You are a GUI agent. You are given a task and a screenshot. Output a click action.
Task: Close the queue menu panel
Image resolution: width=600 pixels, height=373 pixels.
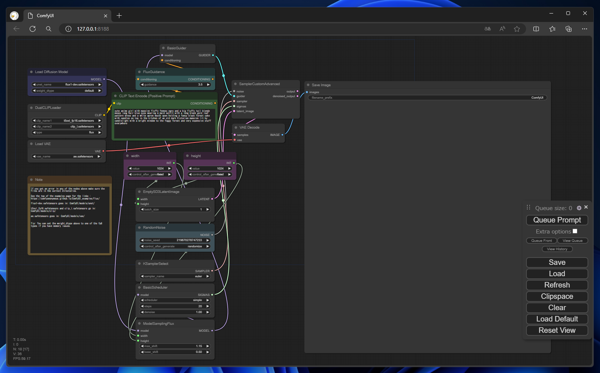[586, 207]
